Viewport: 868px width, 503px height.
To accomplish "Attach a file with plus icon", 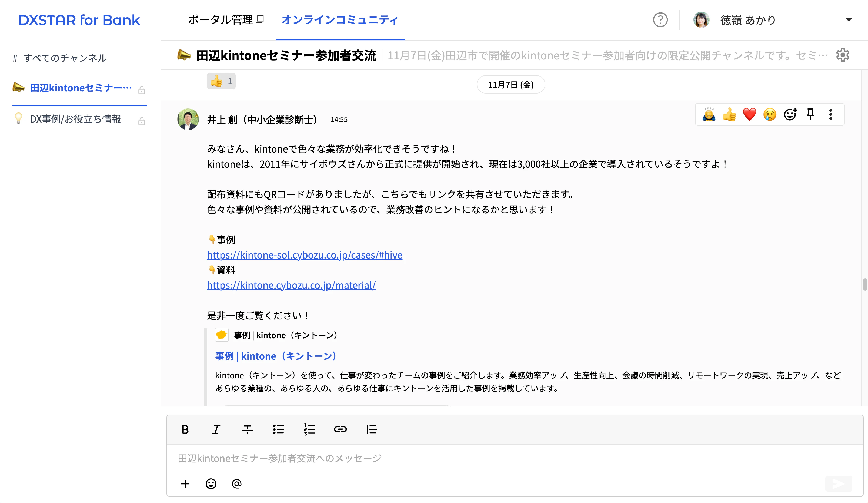I will tap(185, 484).
